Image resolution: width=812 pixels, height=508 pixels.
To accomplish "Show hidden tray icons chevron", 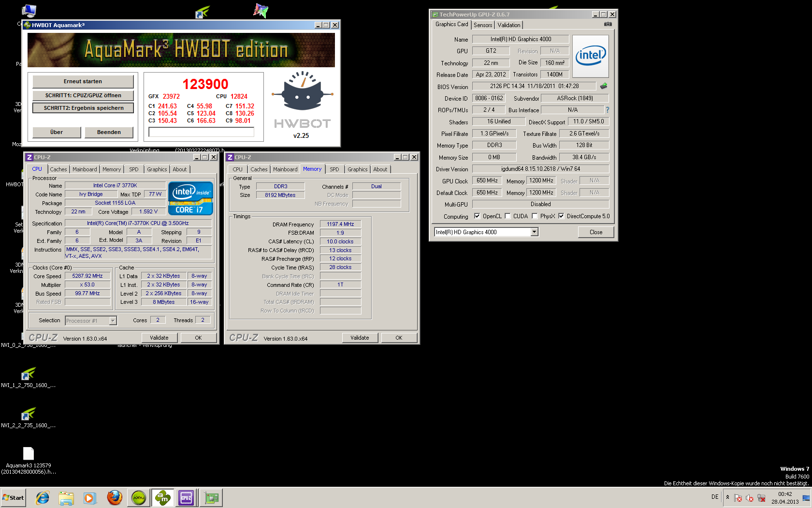I will tap(727, 497).
